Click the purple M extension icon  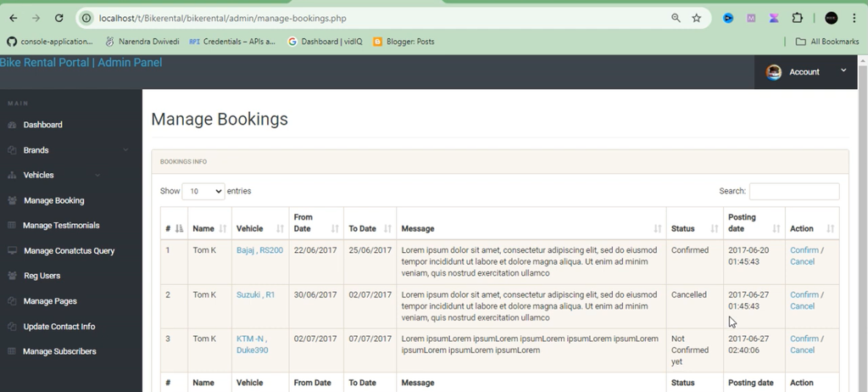click(x=751, y=19)
